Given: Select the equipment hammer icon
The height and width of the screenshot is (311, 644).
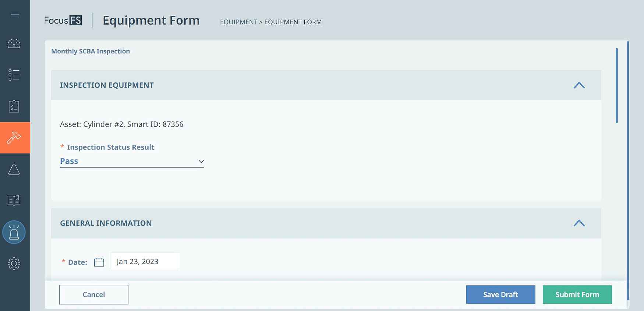Looking at the screenshot, I should [x=14, y=138].
